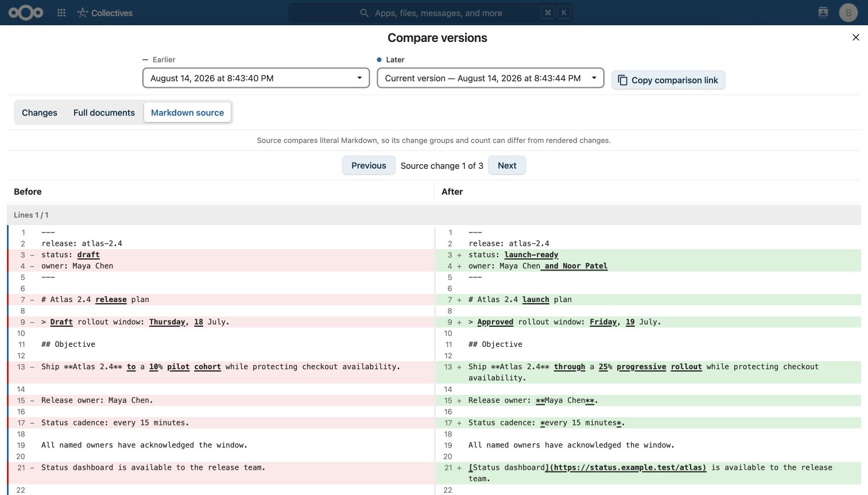Click 'All named owners' line in Before

(x=144, y=445)
